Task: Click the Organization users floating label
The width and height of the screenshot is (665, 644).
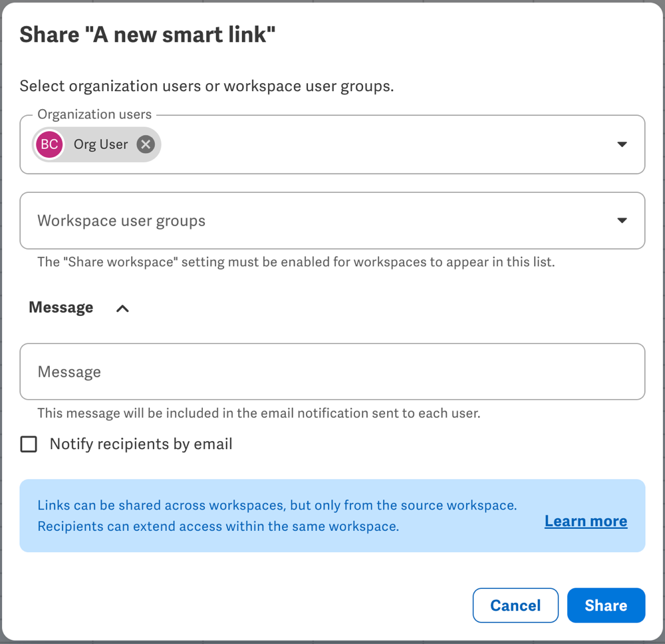Action: pos(94,114)
